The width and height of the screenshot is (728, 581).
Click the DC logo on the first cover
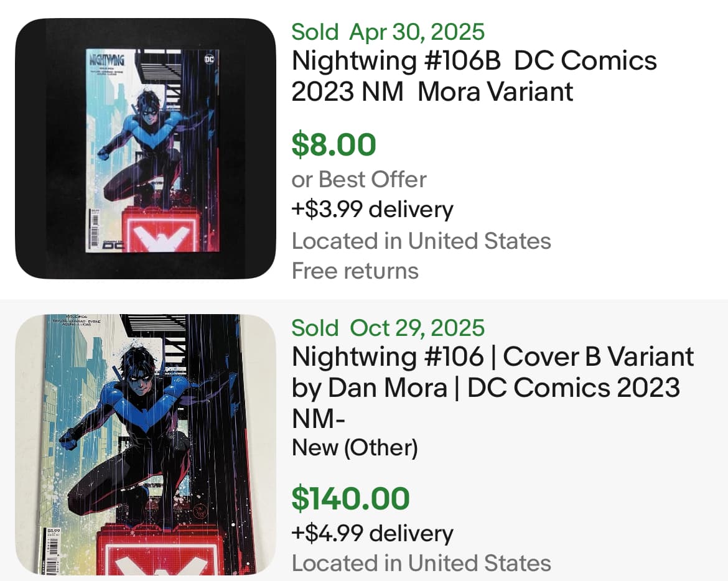[208, 60]
